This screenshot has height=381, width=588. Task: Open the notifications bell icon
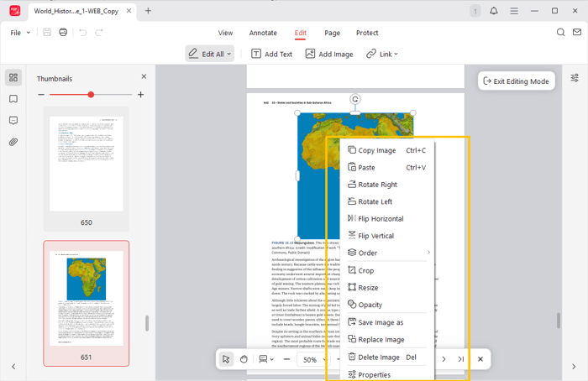coord(494,11)
